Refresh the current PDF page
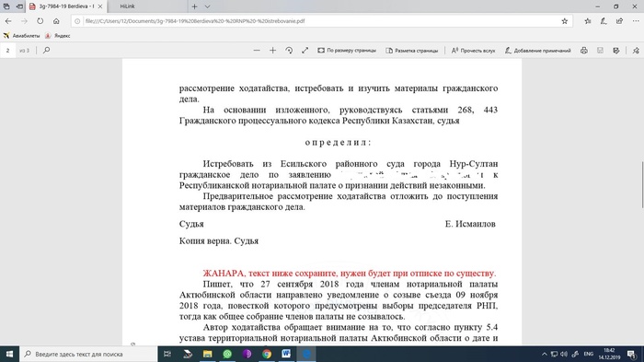This screenshot has height=362, width=644. tap(40, 21)
